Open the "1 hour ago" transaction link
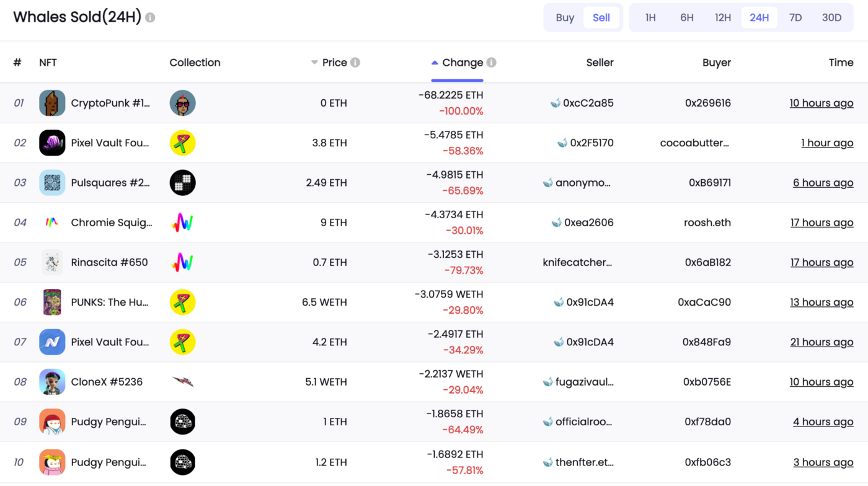Screen dimensions: 868x486 pyautogui.click(x=827, y=143)
